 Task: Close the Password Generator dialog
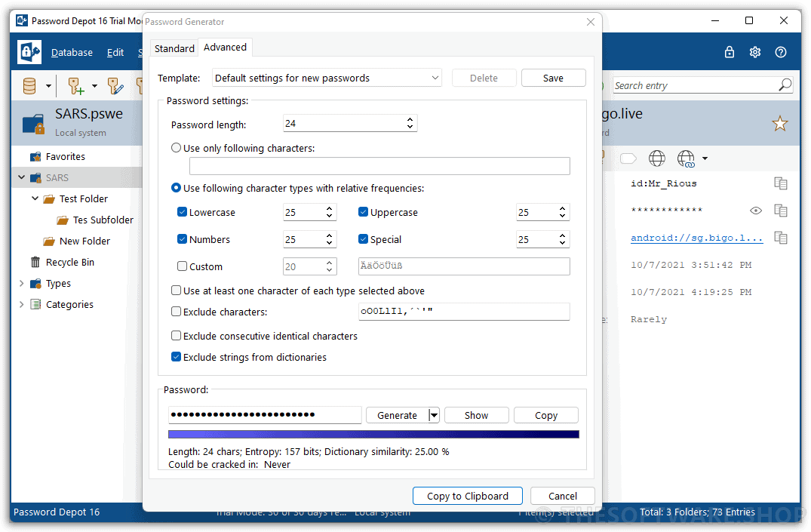(x=591, y=22)
